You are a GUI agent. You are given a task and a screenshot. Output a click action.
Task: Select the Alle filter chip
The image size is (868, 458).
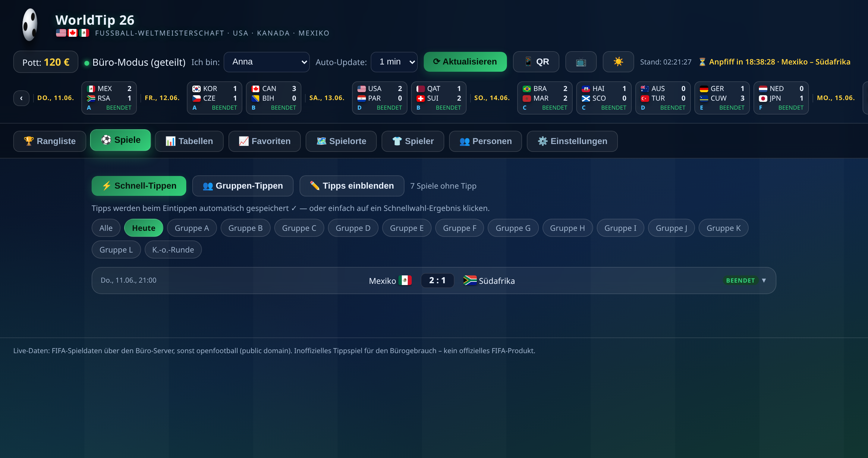point(106,228)
